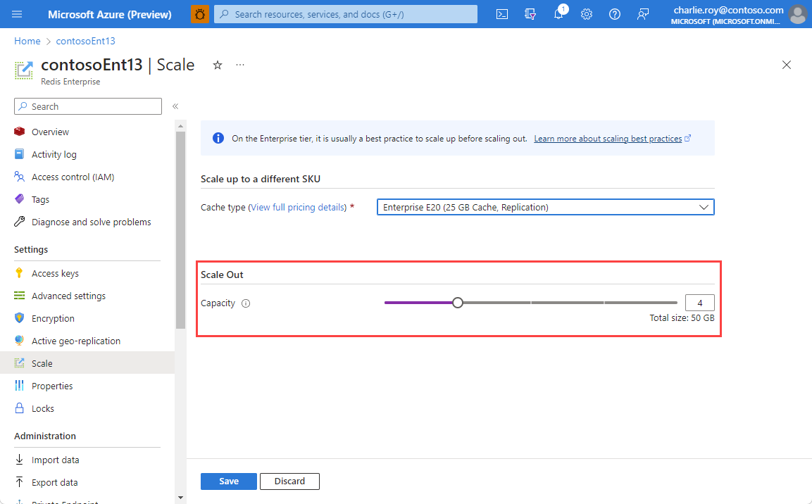Open Export data for the cache
The width and height of the screenshot is (812, 504).
(55, 481)
